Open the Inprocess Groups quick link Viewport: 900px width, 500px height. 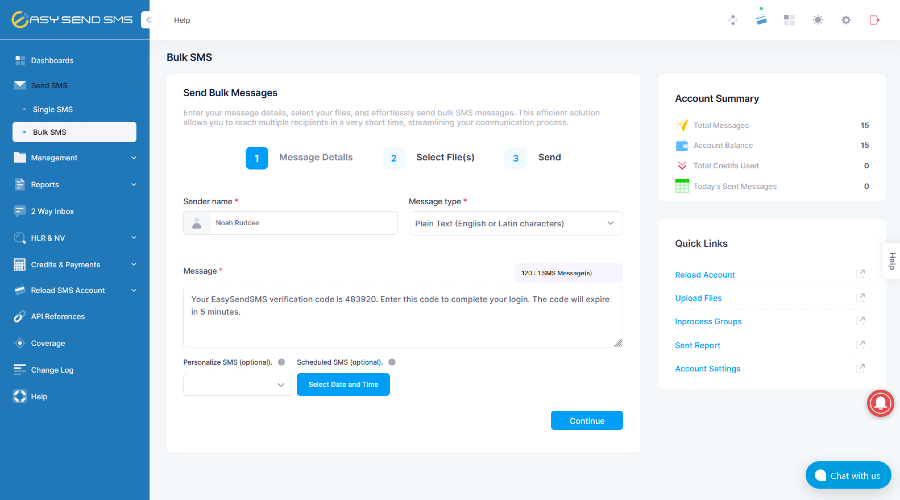point(708,321)
